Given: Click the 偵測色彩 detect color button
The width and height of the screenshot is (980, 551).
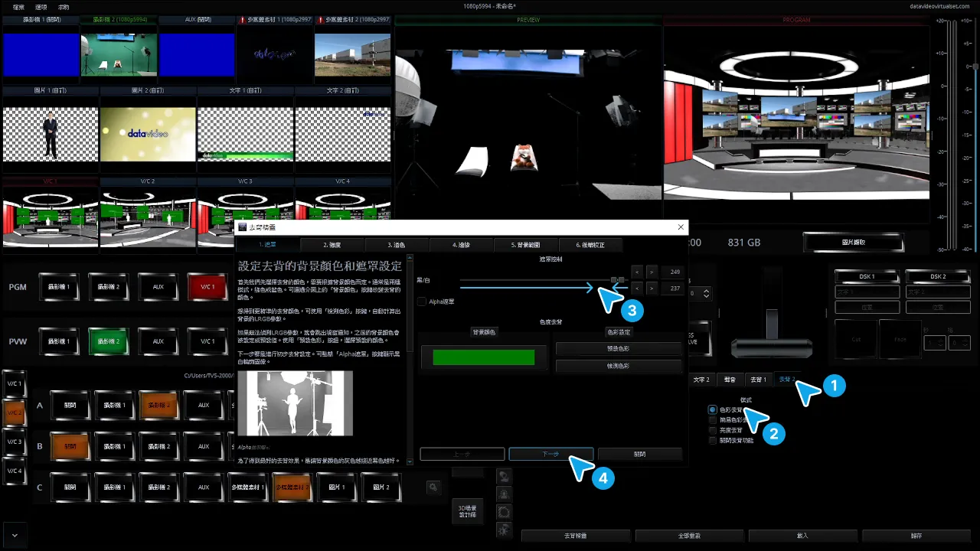Looking at the screenshot, I should pyautogui.click(x=619, y=366).
